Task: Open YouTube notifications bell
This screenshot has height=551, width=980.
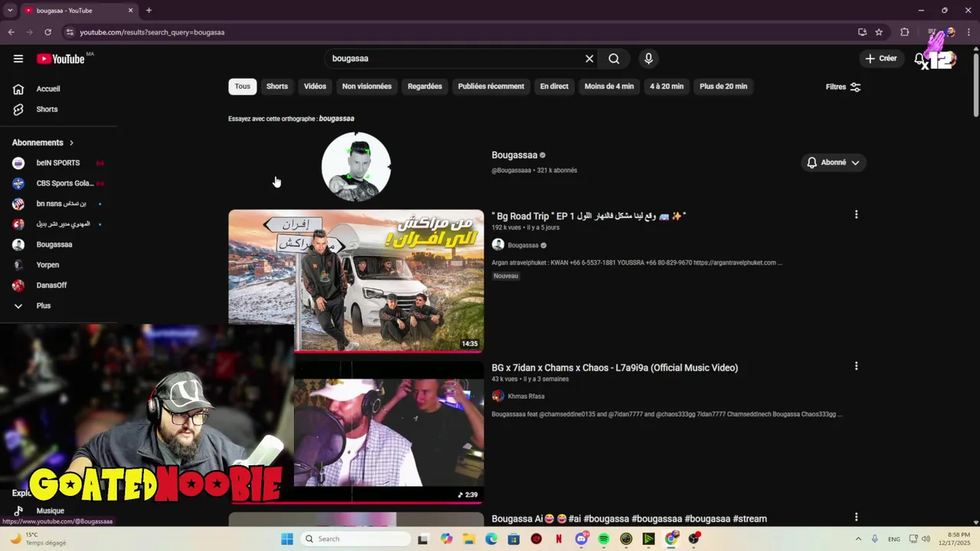Action: (x=920, y=59)
